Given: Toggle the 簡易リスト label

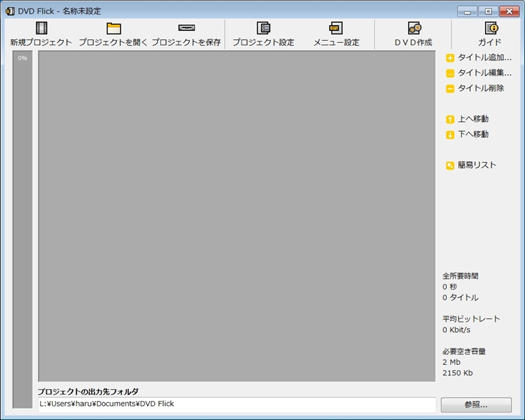Looking at the screenshot, I should (477, 165).
